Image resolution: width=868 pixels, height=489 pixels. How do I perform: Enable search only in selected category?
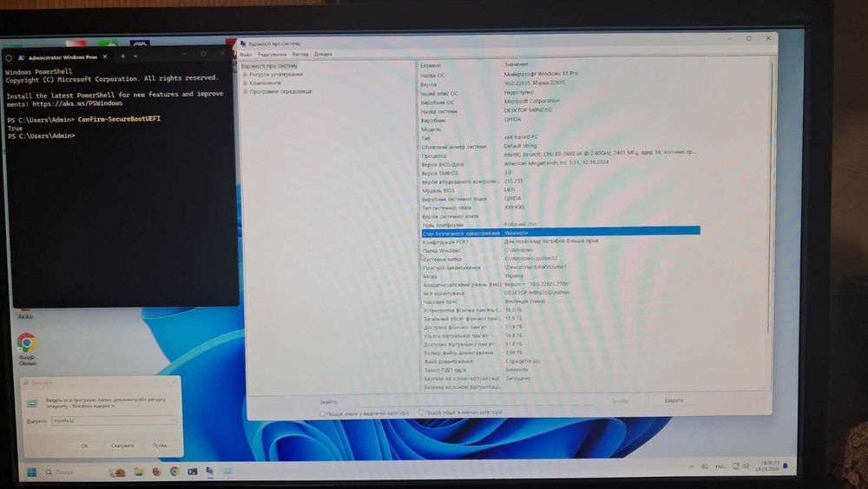click(323, 413)
